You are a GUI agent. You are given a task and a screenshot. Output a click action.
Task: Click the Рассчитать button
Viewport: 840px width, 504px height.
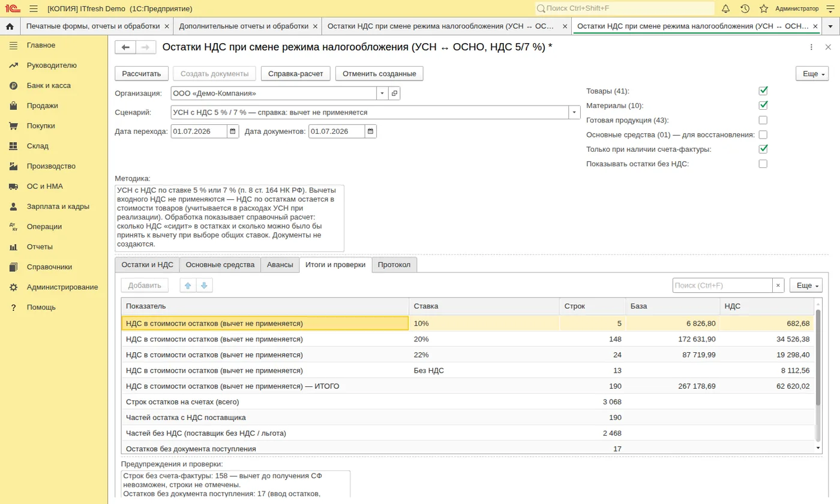(x=142, y=74)
